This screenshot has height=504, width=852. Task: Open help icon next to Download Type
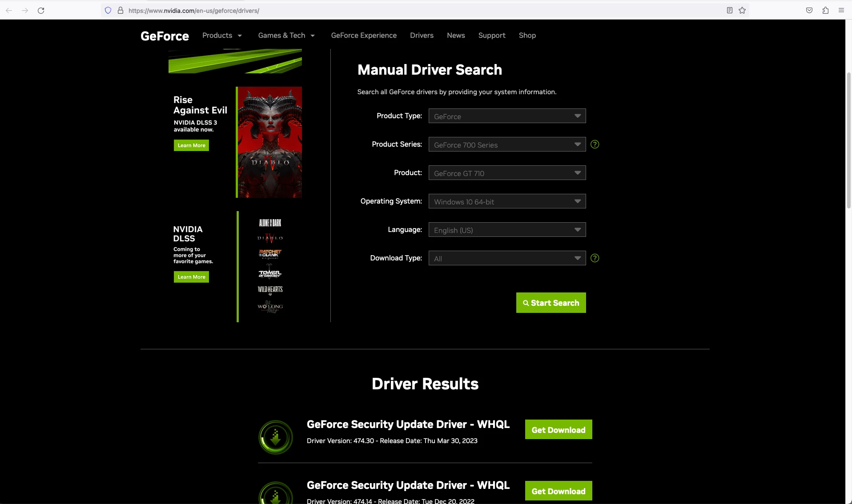(595, 258)
